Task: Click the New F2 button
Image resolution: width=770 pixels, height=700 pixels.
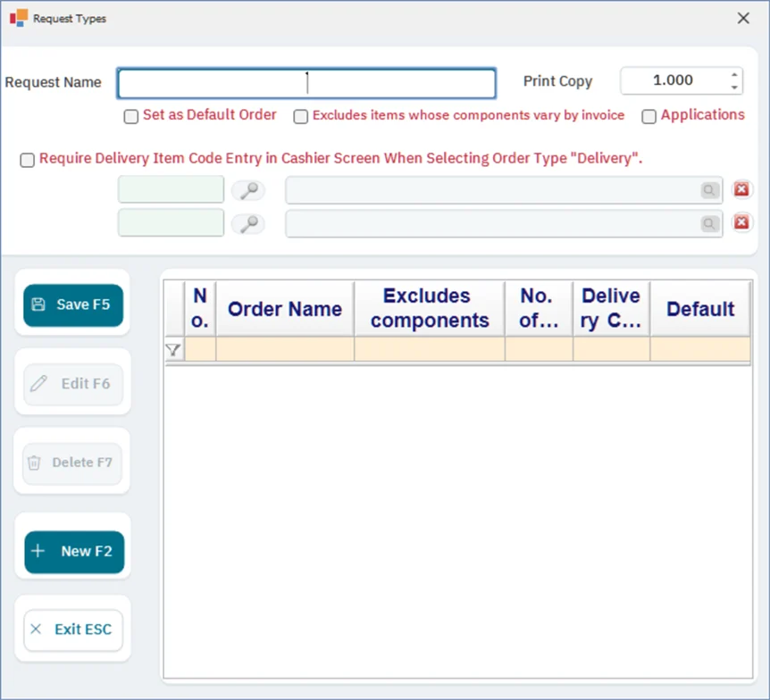Action: click(74, 552)
